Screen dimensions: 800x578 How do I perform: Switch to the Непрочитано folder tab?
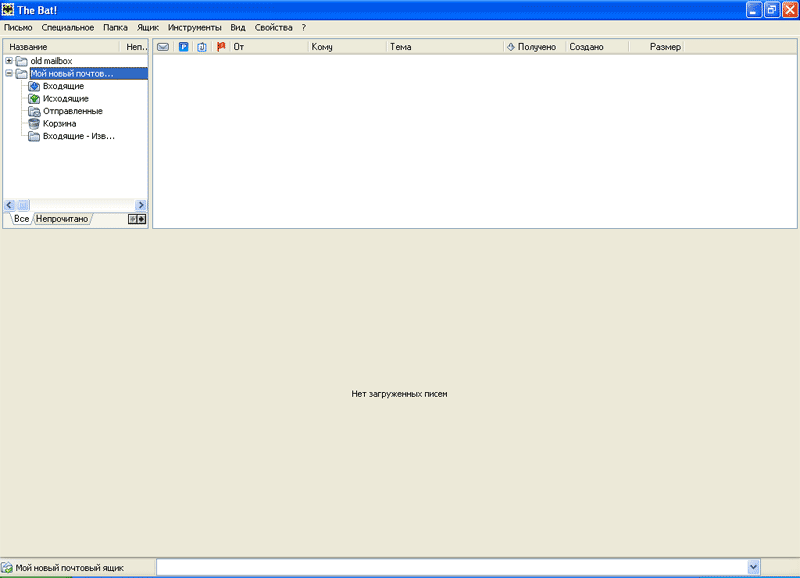62,219
